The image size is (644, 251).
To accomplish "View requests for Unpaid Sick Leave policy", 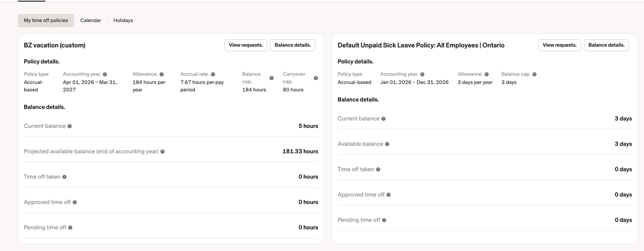I will (560, 45).
